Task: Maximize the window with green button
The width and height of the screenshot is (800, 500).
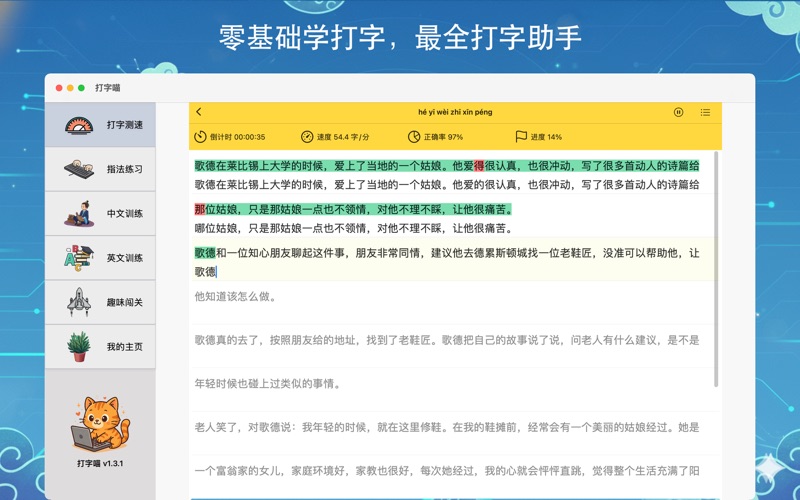Action: (82, 88)
